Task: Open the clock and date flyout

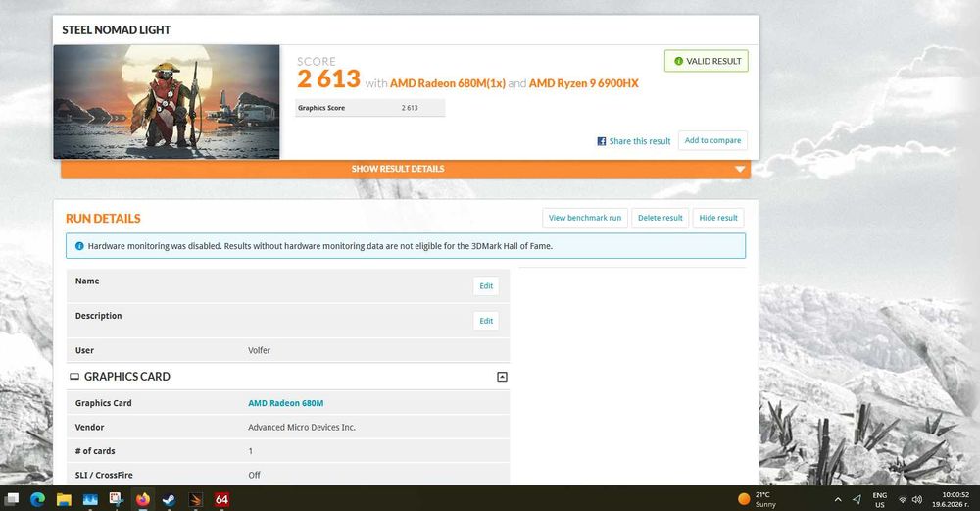Action: (951, 499)
